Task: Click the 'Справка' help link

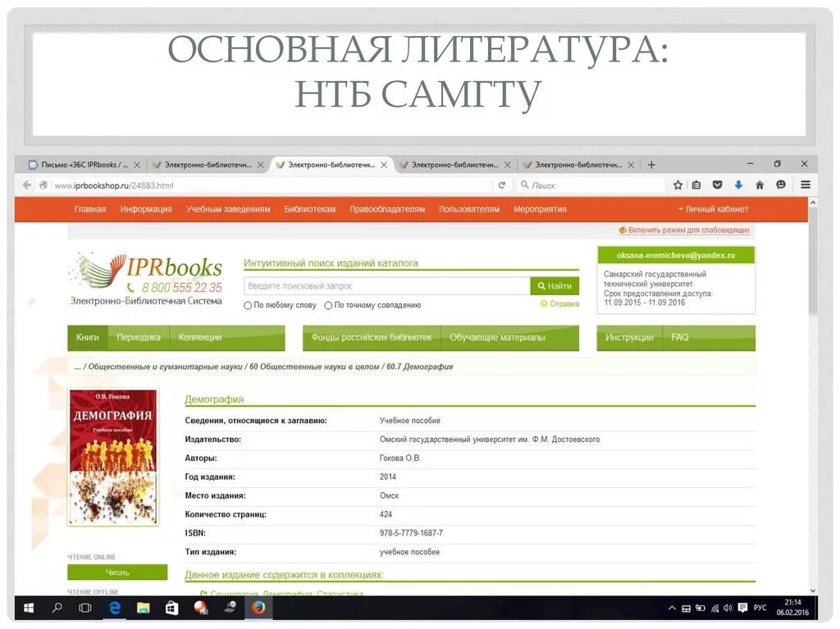Action: point(559,303)
